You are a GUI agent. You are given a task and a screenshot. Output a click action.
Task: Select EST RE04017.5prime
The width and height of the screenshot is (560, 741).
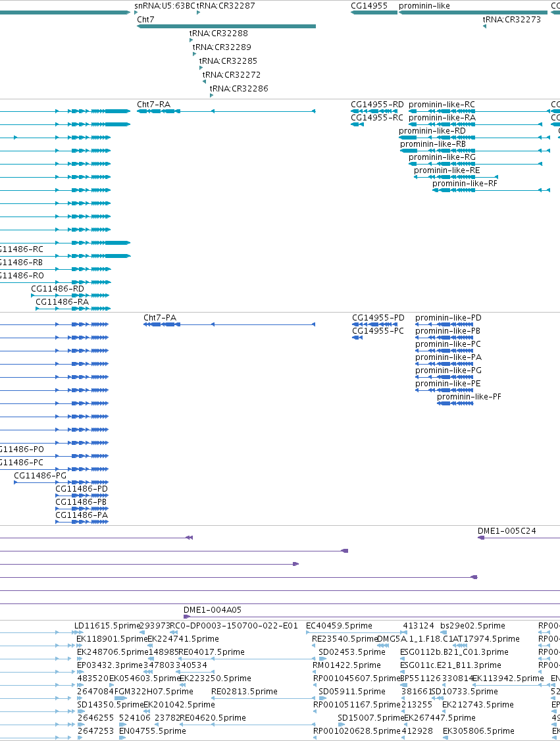click(211, 652)
